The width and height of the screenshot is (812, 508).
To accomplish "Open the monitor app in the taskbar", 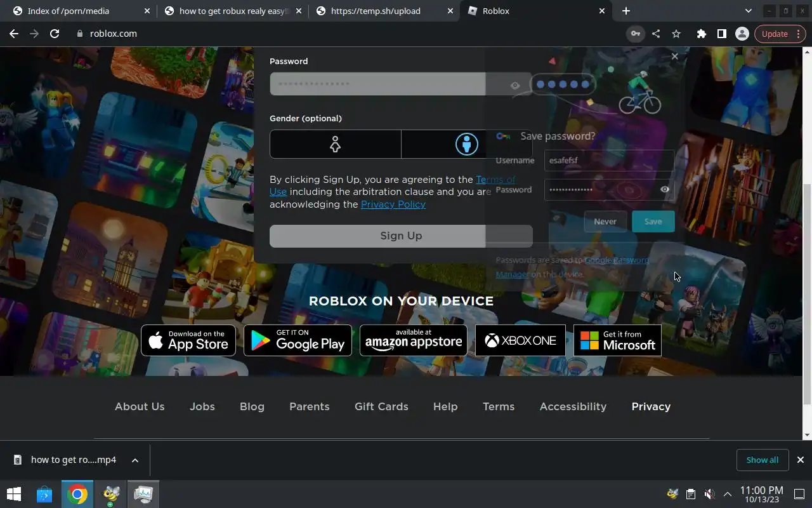I will pyautogui.click(x=143, y=494).
